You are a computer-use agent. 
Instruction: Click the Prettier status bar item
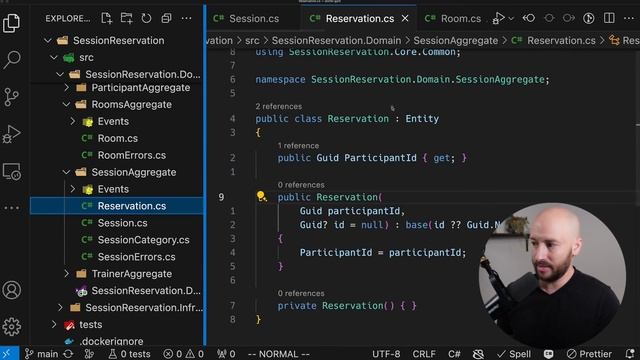coord(589,354)
